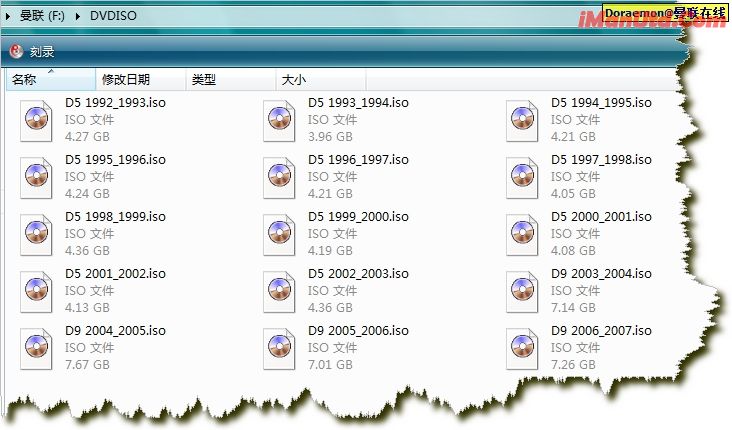
Task: Select the D9 2006_2007.iso file name
Action: [x=601, y=330]
